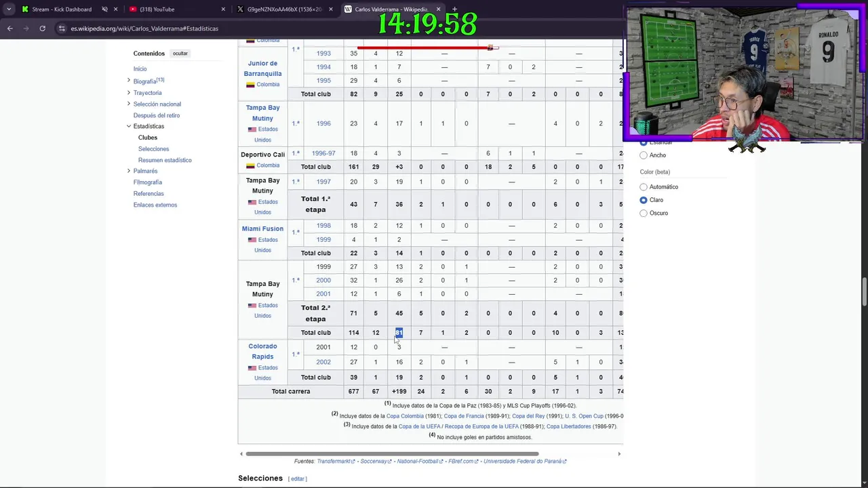Screen dimensions: 868x488
Task: Jump to Selecciones subsection in contents
Action: click(154, 149)
